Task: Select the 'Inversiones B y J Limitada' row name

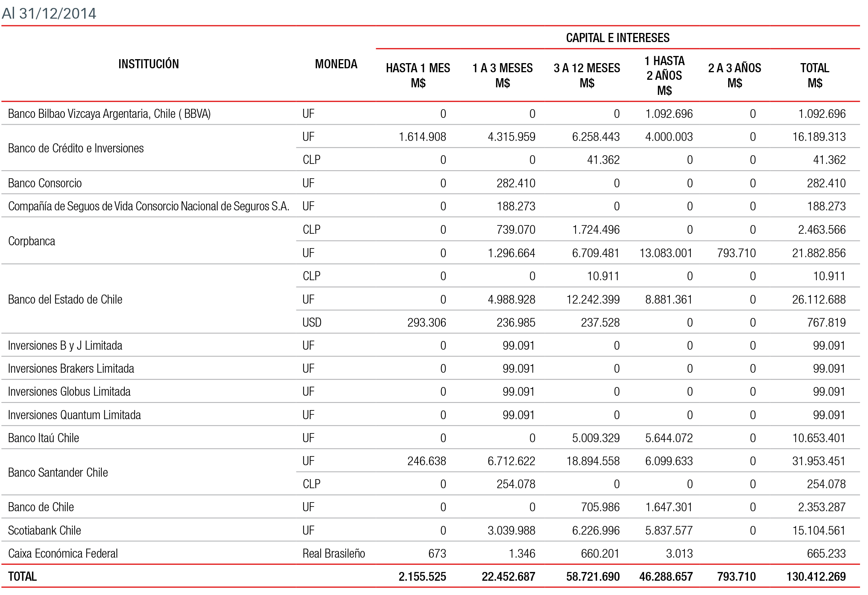Action: pyautogui.click(x=65, y=346)
